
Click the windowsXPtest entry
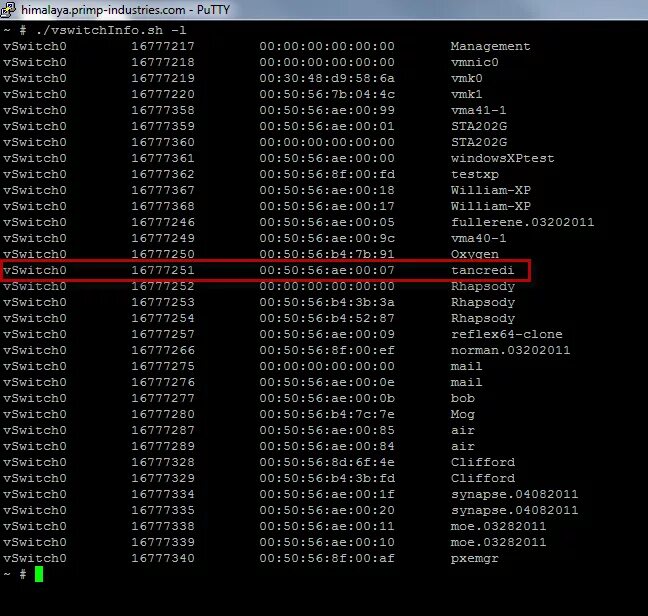502,158
